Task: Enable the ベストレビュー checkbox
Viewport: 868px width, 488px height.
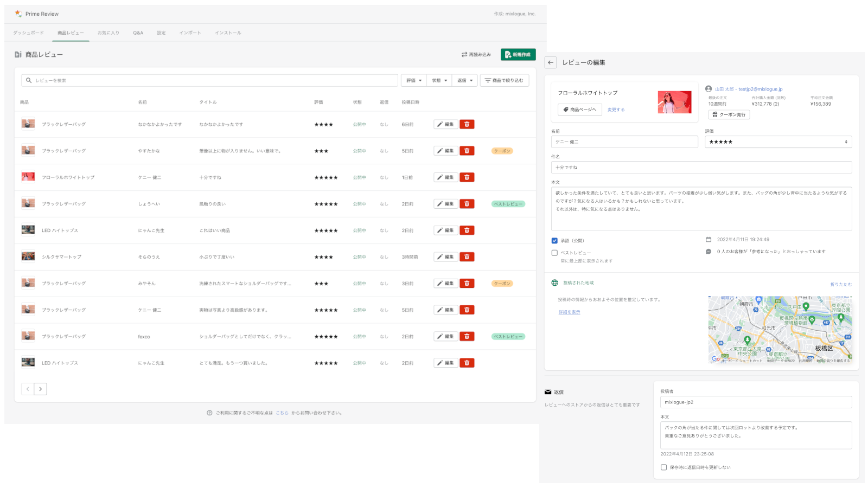Action: coord(554,253)
